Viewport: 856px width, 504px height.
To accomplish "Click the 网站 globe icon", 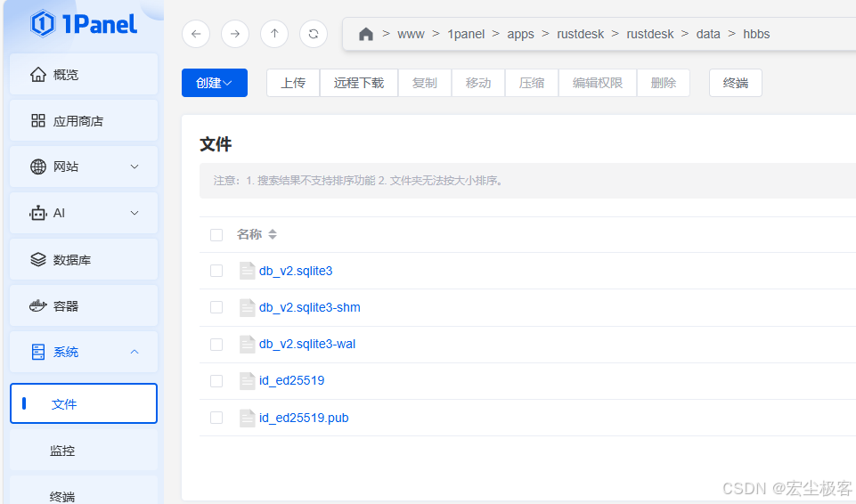I will (38, 167).
